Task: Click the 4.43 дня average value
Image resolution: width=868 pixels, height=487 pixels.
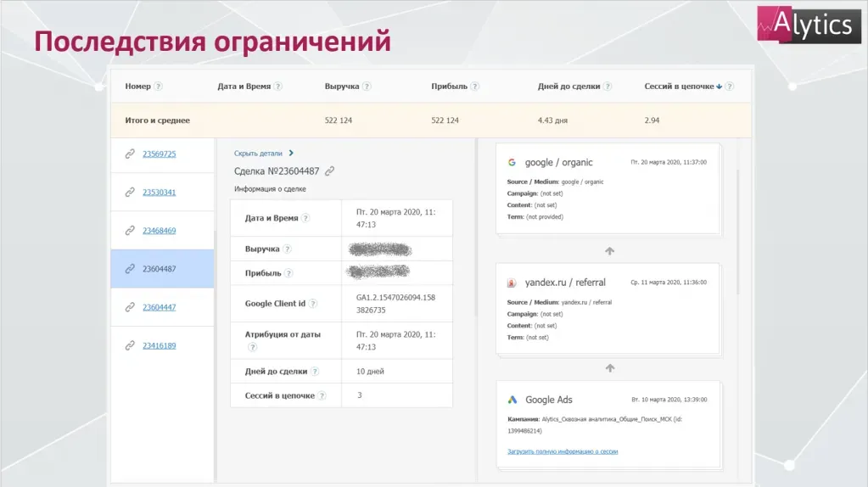Action: [x=552, y=120]
